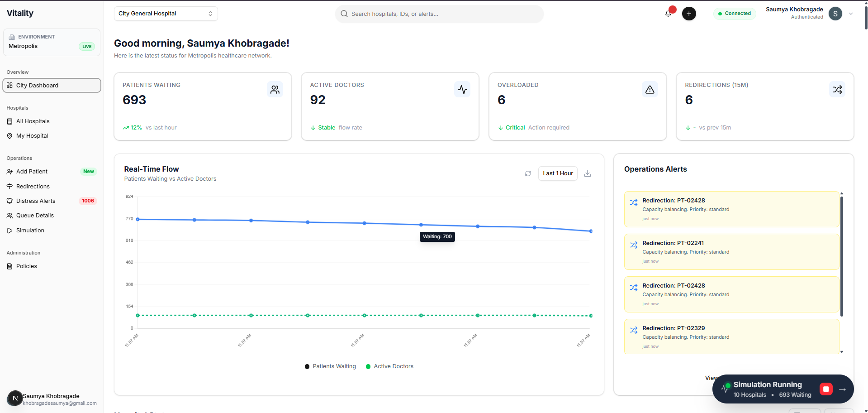The image size is (868, 413).
Task: Toggle Active Doctors legend series
Action: pos(389,366)
